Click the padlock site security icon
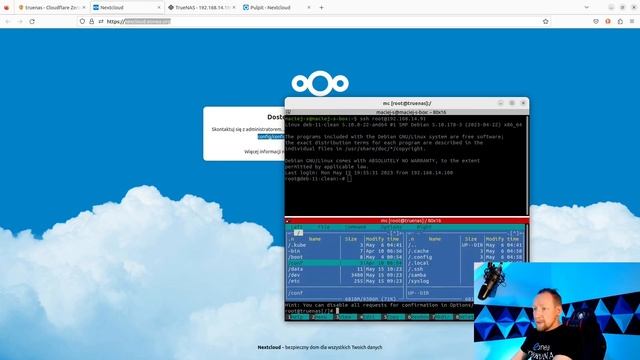 [x=91, y=21]
